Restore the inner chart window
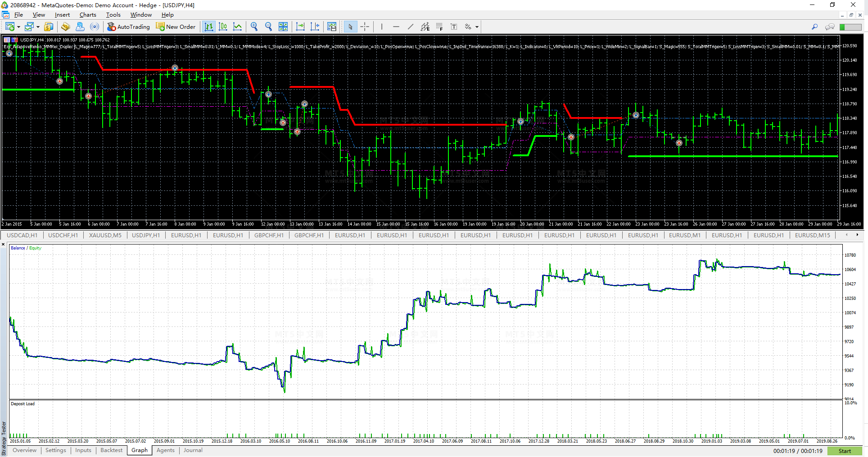Image resolution: width=868 pixels, height=457 pixels. pos(851,15)
